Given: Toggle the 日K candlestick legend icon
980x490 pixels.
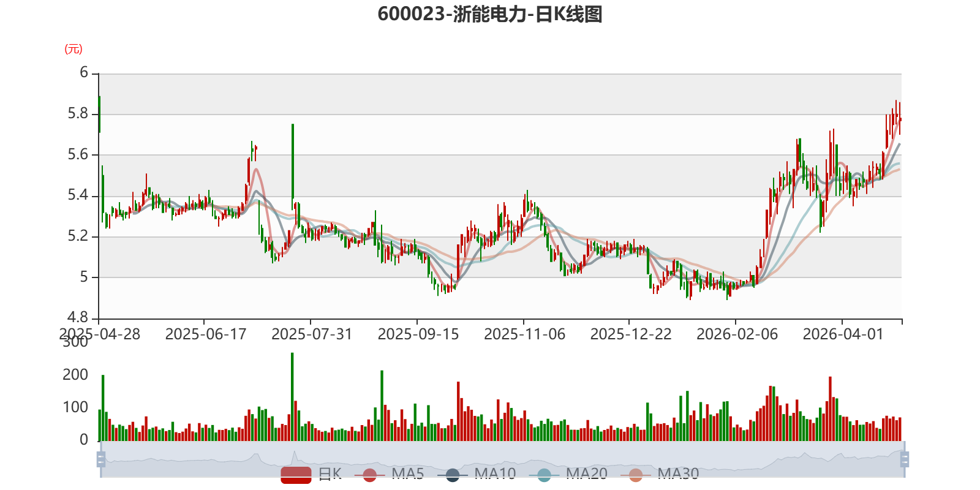Looking at the screenshot, I should click(x=296, y=475).
